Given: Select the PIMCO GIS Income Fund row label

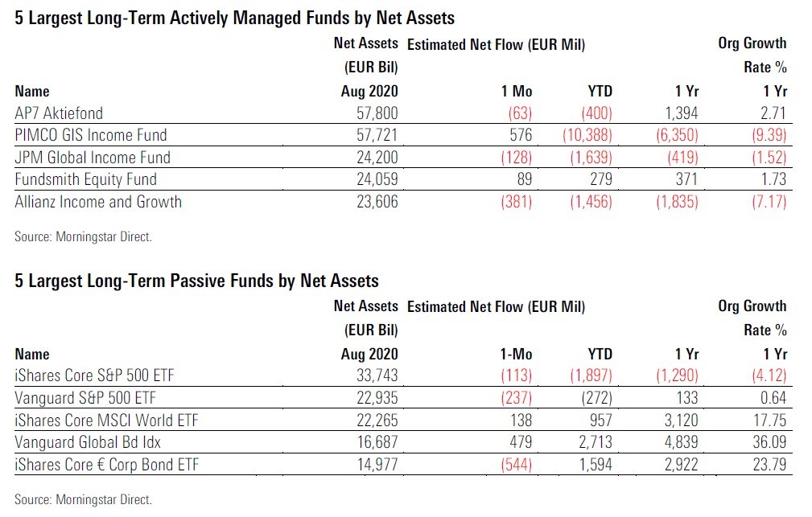Looking at the screenshot, I should (x=90, y=135).
